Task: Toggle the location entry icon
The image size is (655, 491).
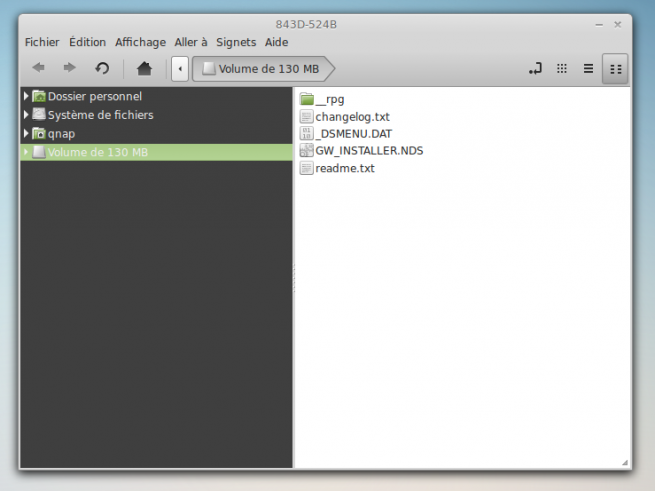Action: pyautogui.click(x=535, y=68)
